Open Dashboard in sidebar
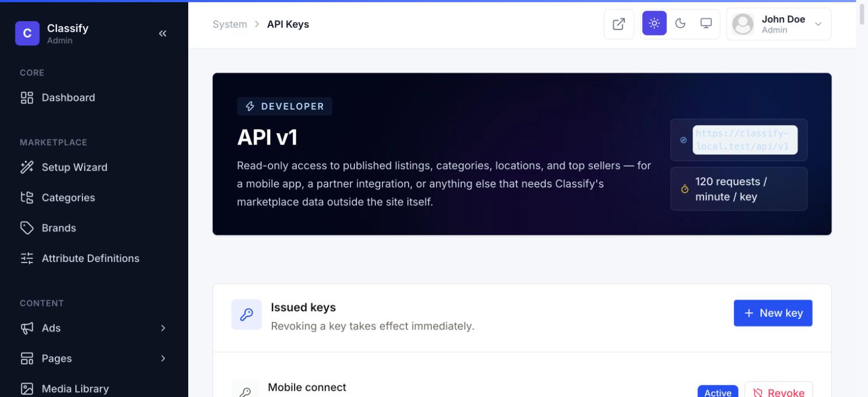Screen dimensions: 868x397 [x=94, y=97]
